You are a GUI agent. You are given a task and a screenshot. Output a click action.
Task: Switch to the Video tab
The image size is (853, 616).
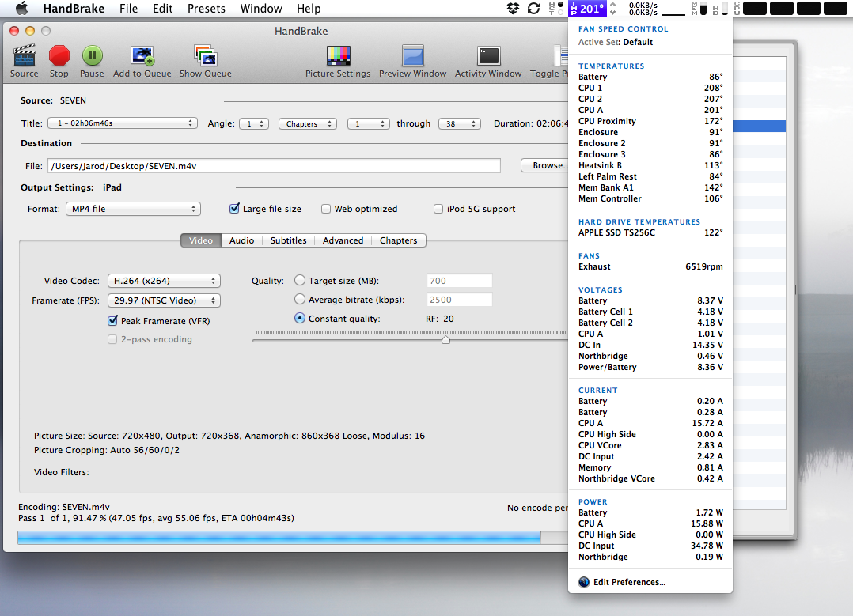(201, 240)
